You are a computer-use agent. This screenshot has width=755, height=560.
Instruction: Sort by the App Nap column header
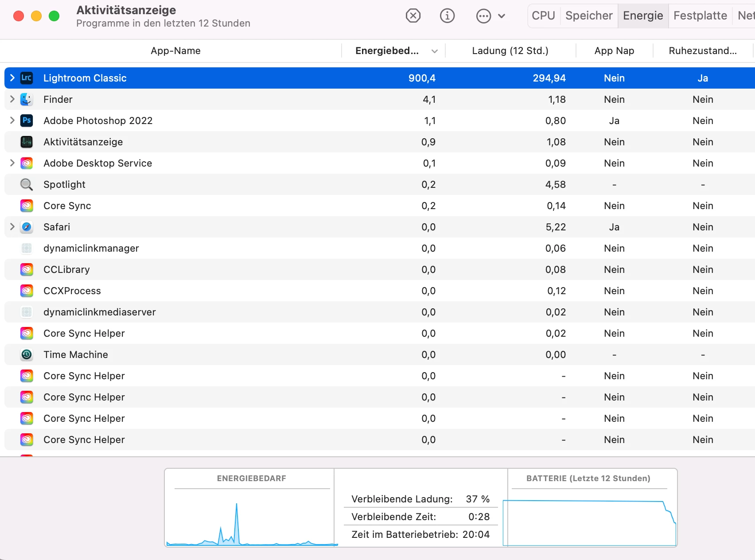[x=614, y=51]
